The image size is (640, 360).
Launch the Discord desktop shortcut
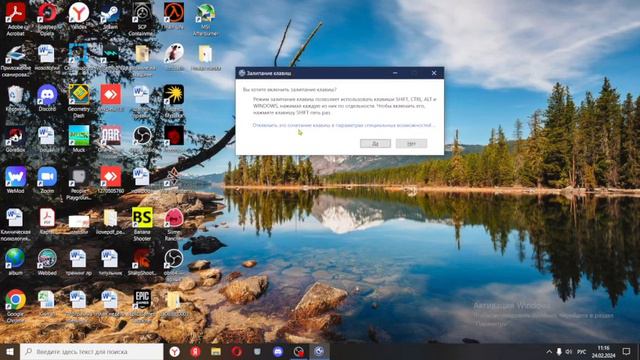tap(47, 98)
